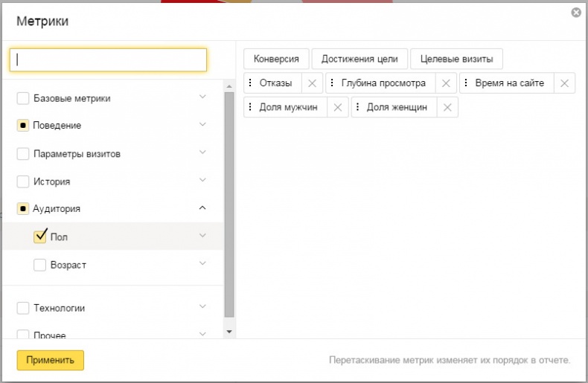Image resolution: width=588 pixels, height=383 pixels.
Task: Uncheck the Пол checkbox
Action: pos(40,236)
